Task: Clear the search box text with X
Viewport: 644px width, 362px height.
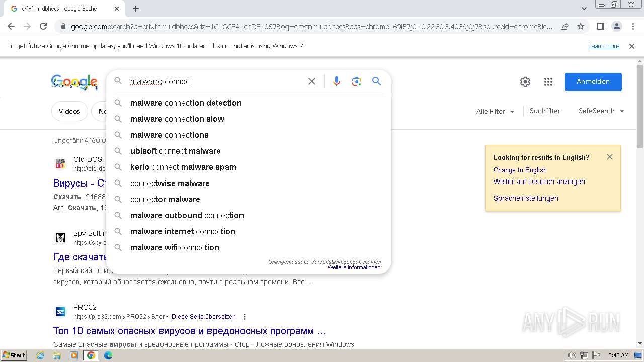Action: click(312, 81)
